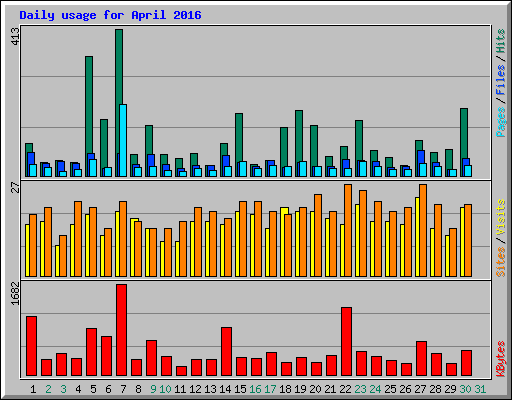Image resolution: width=512 pixels, height=400 pixels.
Task: Click the red KBytes bar for day 1
Action: tap(31, 346)
